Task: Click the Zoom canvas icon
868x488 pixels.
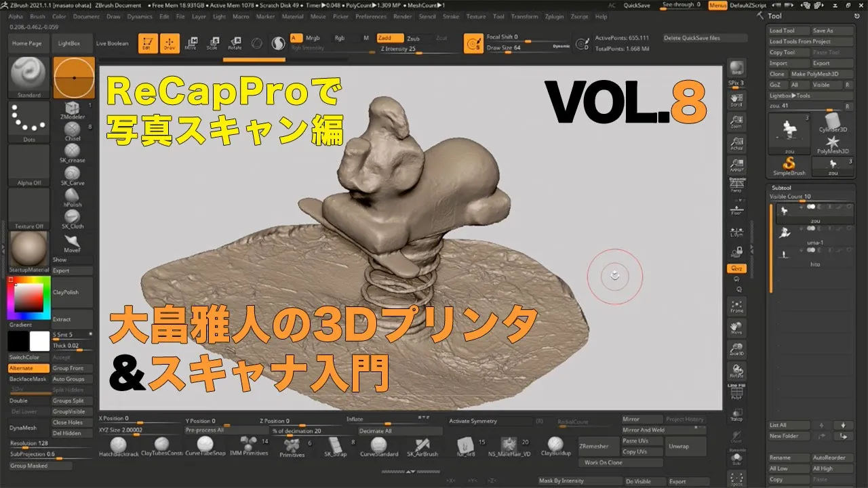Action: click(x=736, y=121)
